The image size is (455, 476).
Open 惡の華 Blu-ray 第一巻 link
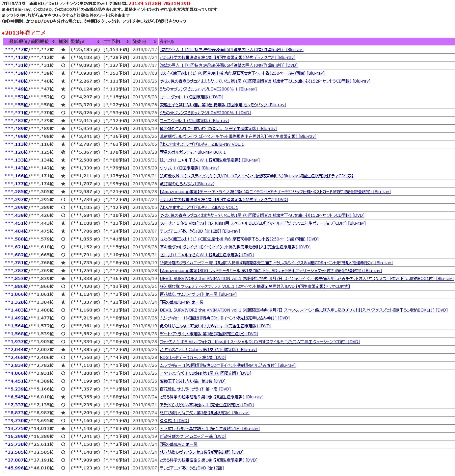click(x=181, y=302)
